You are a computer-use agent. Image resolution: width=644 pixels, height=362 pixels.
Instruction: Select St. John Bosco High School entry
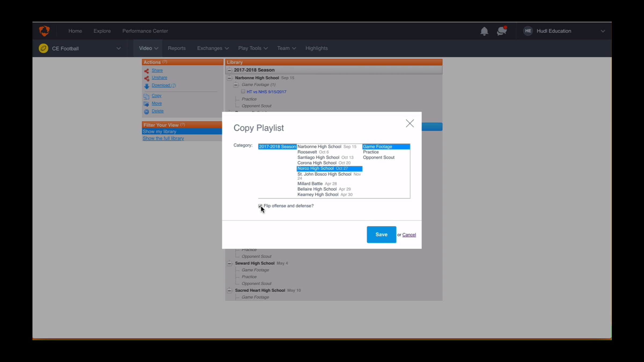coord(329,176)
